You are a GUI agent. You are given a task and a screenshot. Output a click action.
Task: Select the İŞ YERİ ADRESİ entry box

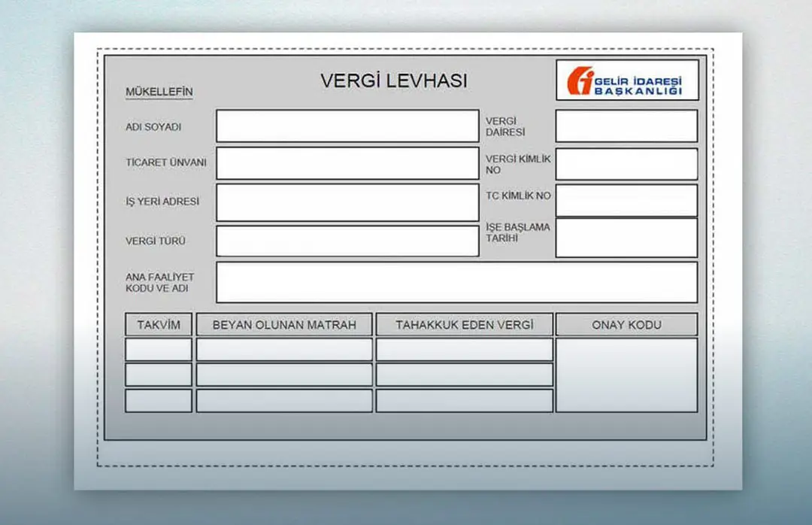tap(347, 202)
